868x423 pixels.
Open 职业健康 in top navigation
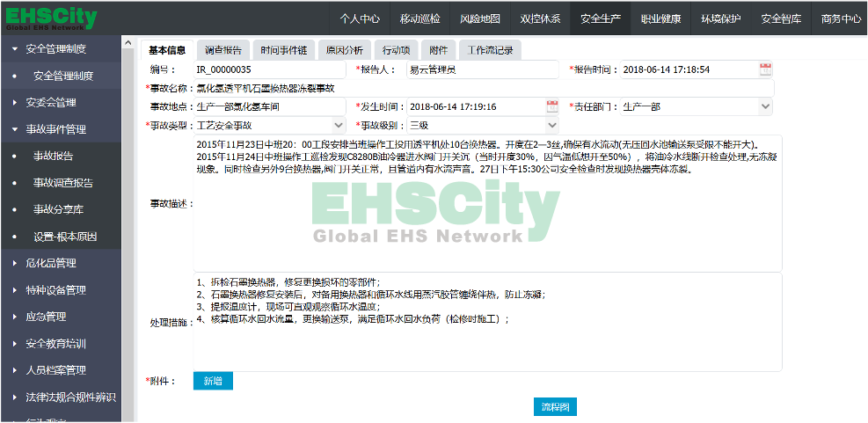[660, 18]
